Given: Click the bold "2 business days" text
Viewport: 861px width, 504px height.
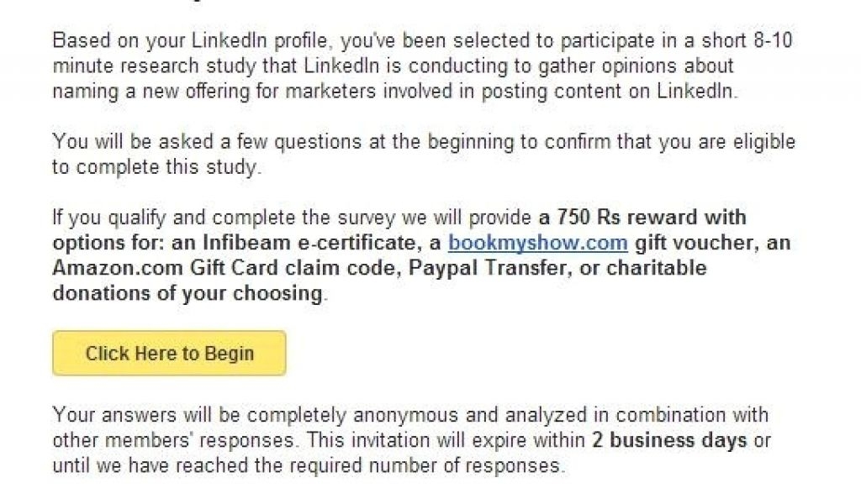Looking at the screenshot, I should point(669,440).
